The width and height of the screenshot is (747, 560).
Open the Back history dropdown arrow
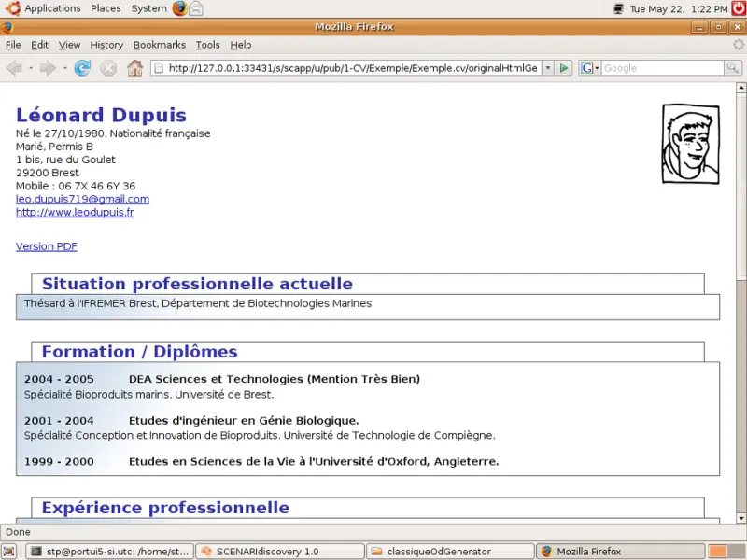click(x=31, y=68)
